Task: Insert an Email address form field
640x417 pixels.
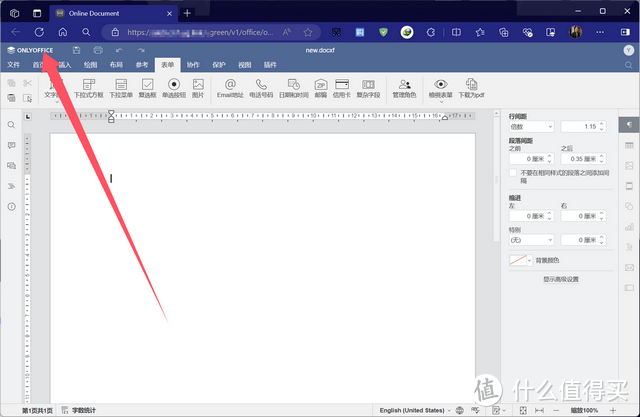Action: [230, 88]
